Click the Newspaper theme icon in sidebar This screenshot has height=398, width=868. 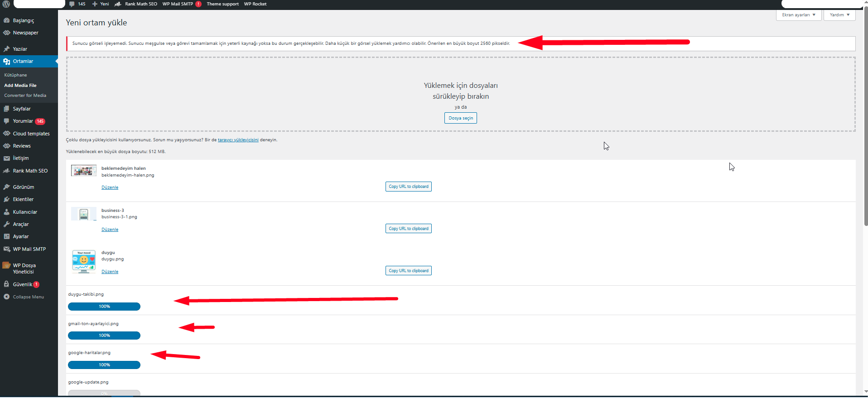tap(6, 33)
